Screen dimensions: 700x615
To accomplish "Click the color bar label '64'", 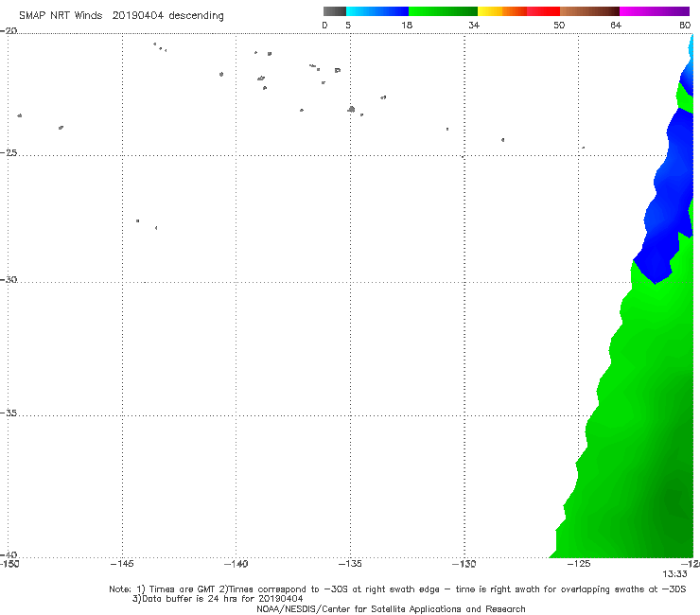I will pos(616,25).
